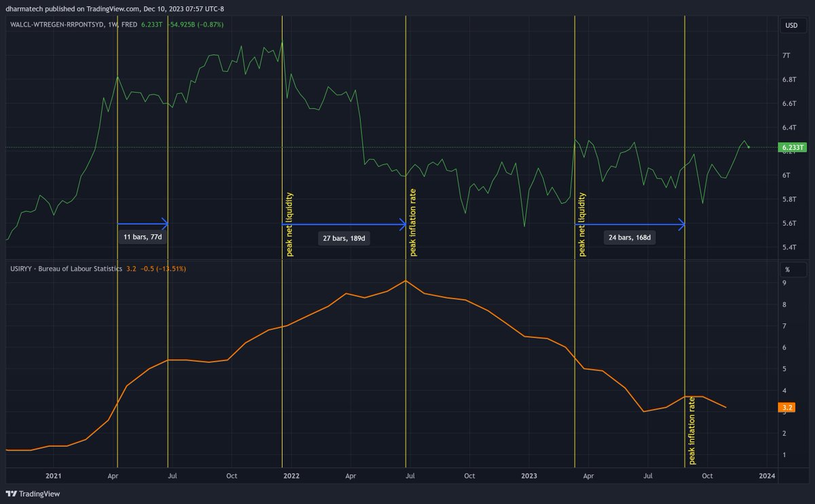Select the green 6.233T price tag icon
Viewport: 815px width, 504px height.
coord(792,146)
